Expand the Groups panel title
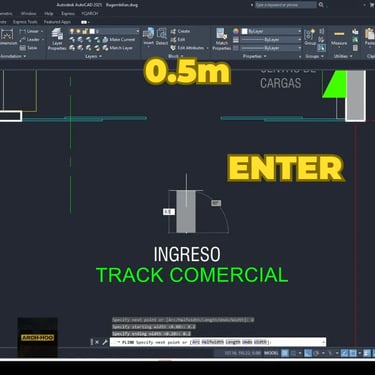Screen dimensions: 375x375 click(314, 56)
